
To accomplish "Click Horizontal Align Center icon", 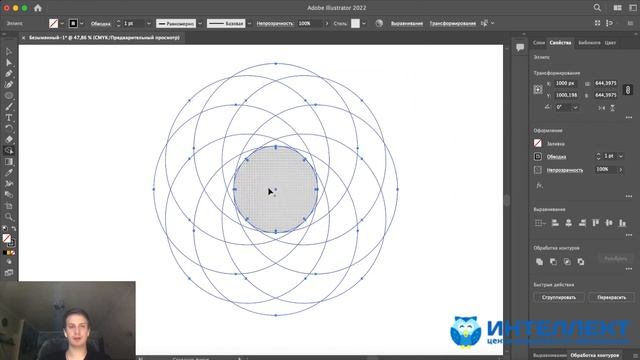I will (569, 223).
